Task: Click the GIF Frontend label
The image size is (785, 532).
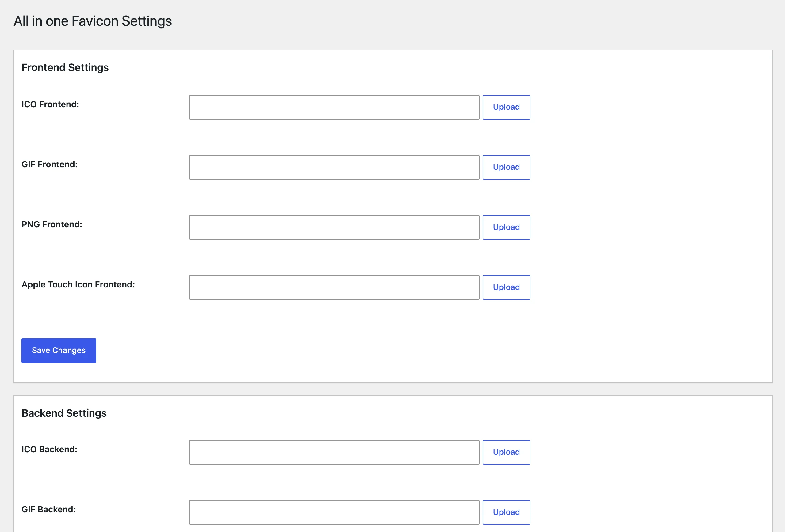Action: 50,164
